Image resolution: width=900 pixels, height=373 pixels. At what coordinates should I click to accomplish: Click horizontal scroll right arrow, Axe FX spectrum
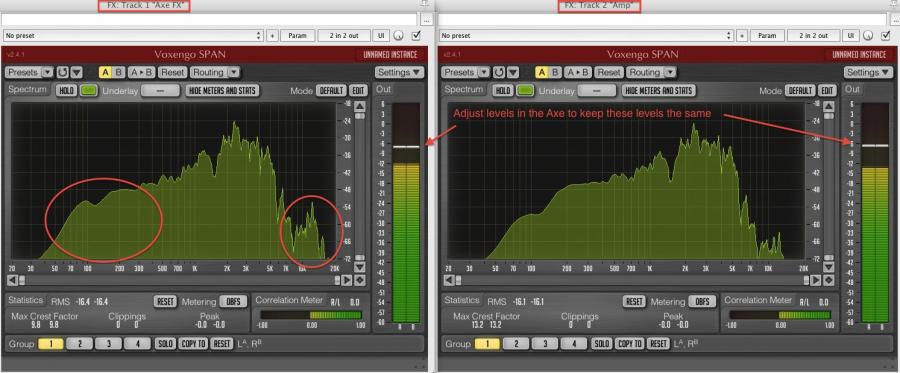(x=347, y=280)
